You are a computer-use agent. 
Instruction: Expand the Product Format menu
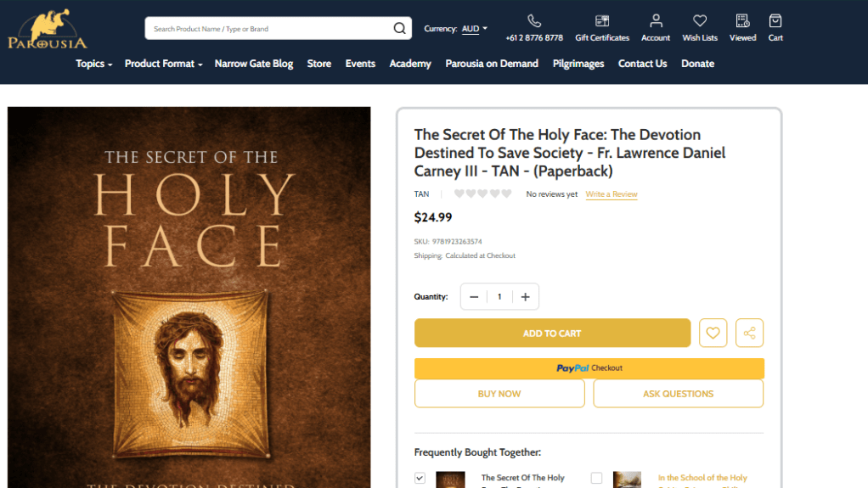click(163, 64)
